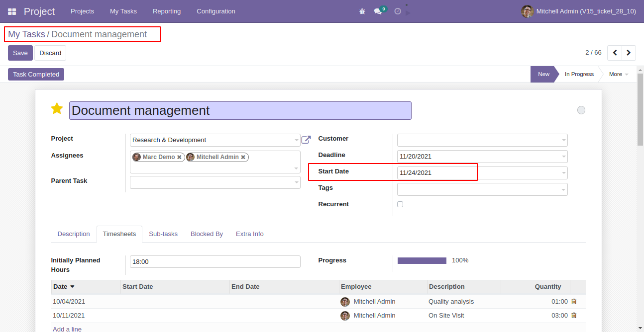The image size is (644, 332).
Task: Click the kanban state grey circle
Action: point(581,110)
